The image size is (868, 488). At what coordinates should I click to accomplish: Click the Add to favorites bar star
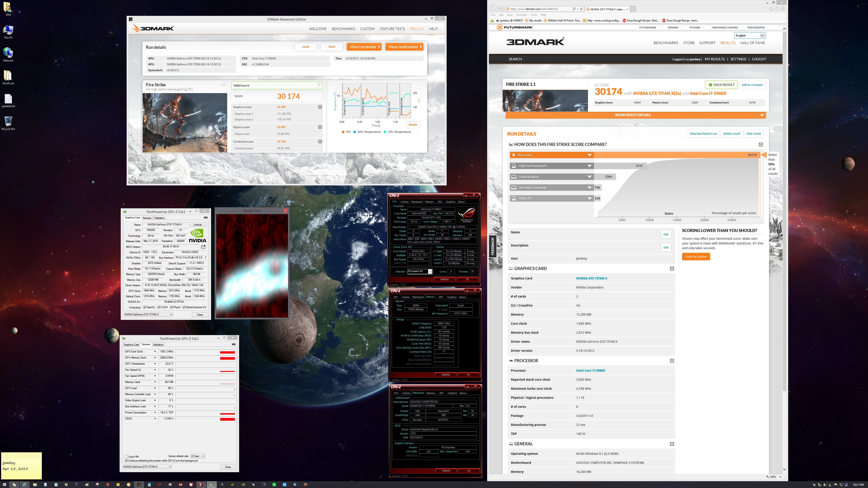click(492, 21)
